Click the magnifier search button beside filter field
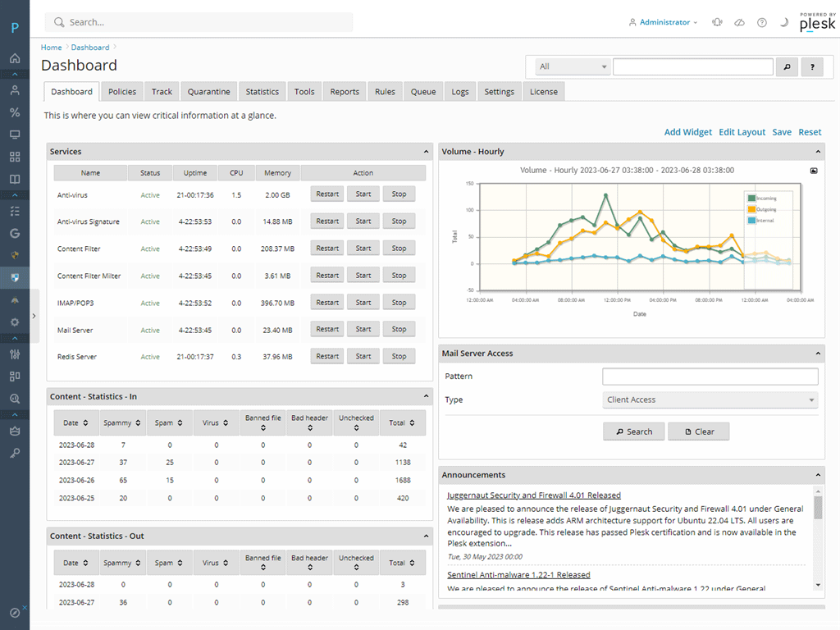Image resolution: width=840 pixels, height=630 pixels. (x=787, y=67)
